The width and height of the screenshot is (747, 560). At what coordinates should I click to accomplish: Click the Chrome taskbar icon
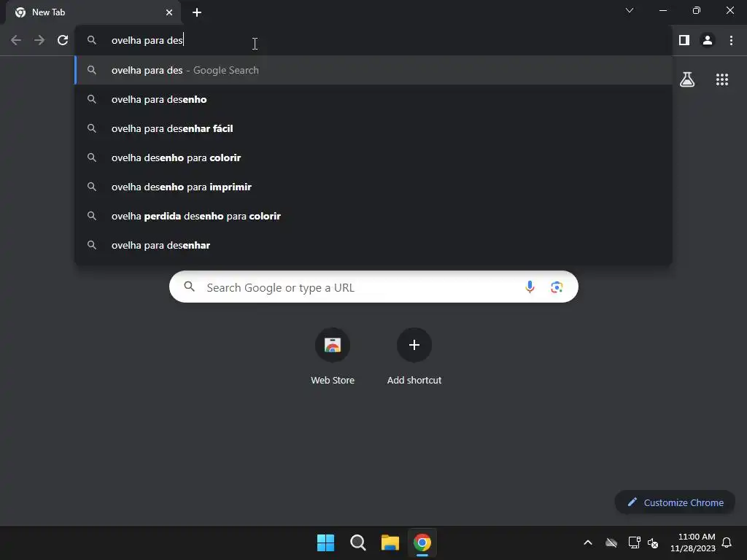tap(422, 542)
